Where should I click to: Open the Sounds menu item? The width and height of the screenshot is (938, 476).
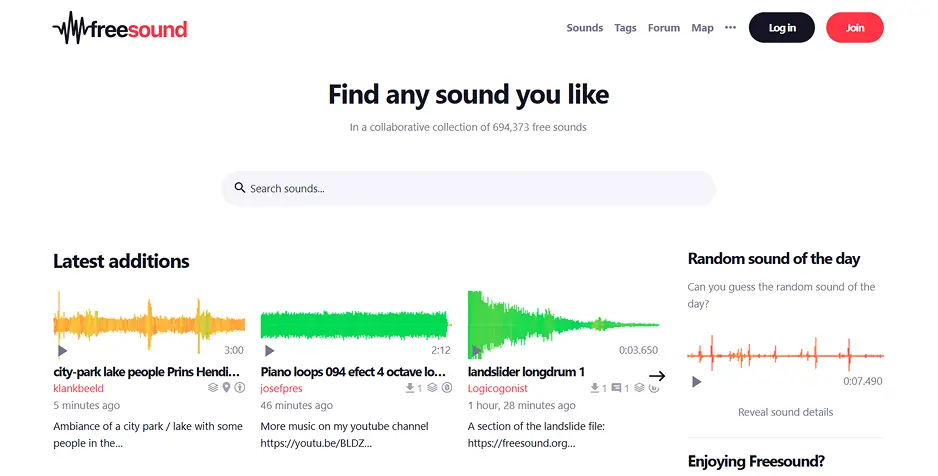(x=584, y=28)
